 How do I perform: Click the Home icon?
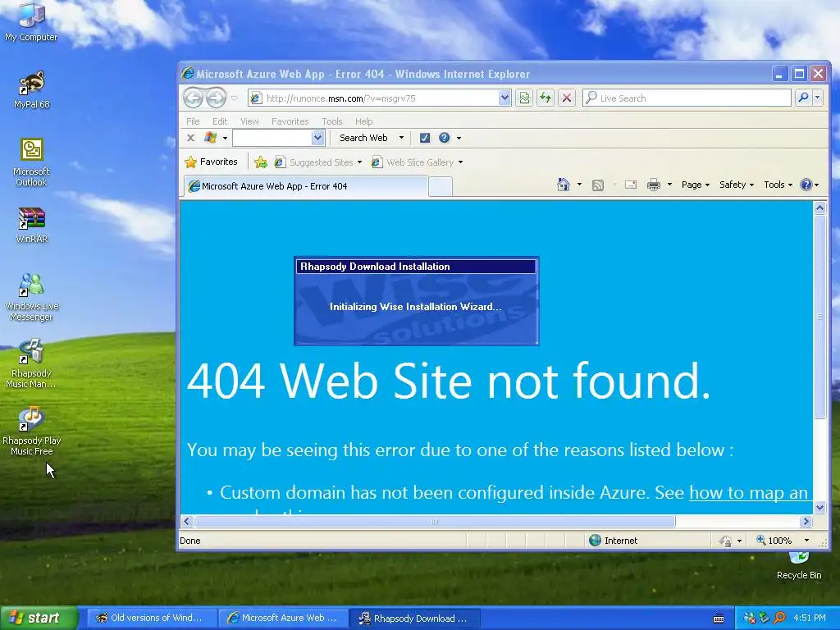tap(563, 185)
